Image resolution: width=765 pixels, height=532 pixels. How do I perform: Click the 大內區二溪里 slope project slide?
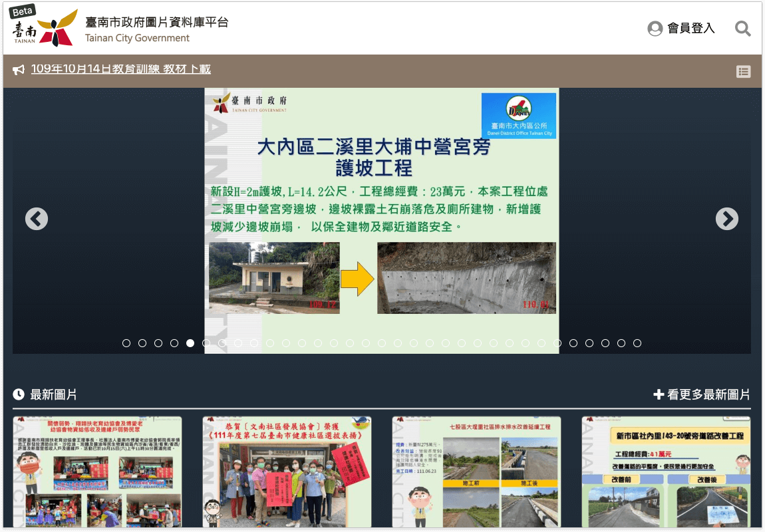381,219
